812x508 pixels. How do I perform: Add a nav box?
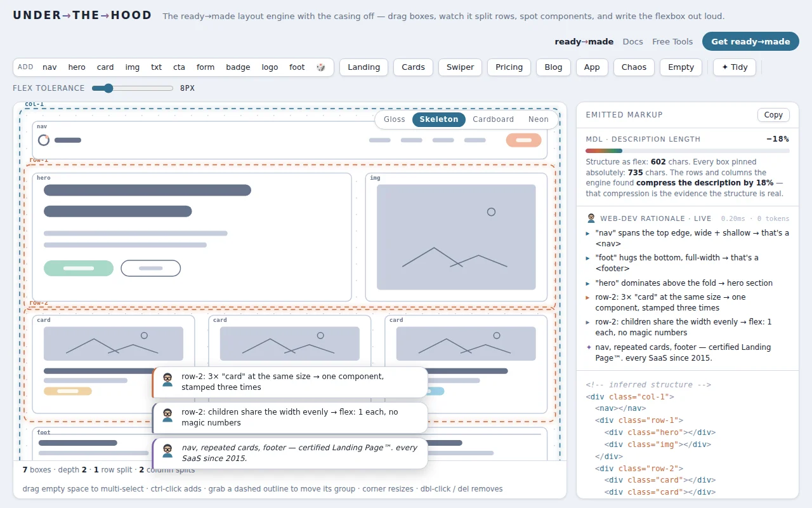(x=49, y=67)
